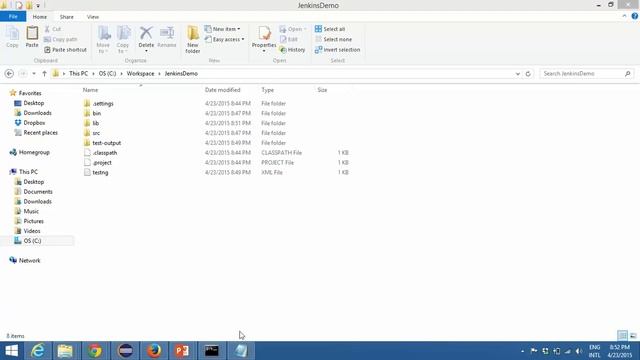This screenshot has width=640, height=360.
Task: Click the Delete X icon
Action: tap(146, 33)
